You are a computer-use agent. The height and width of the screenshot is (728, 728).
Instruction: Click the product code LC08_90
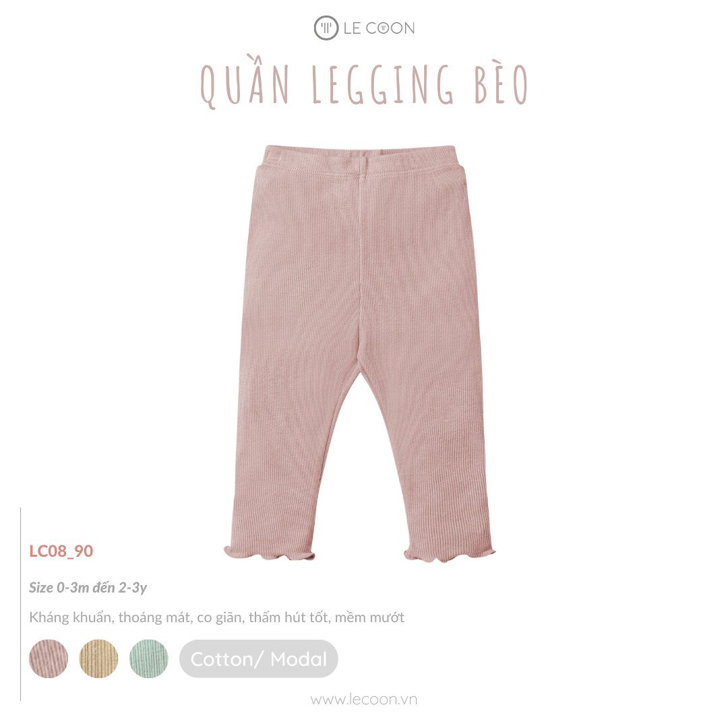click(x=61, y=551)
